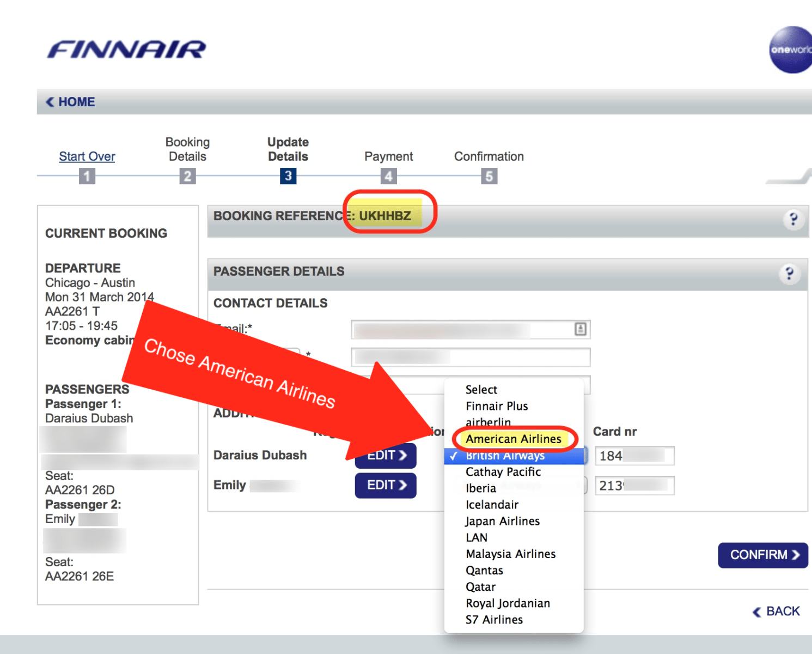Click the oneworld alliance logo

[x=791, y=50]
